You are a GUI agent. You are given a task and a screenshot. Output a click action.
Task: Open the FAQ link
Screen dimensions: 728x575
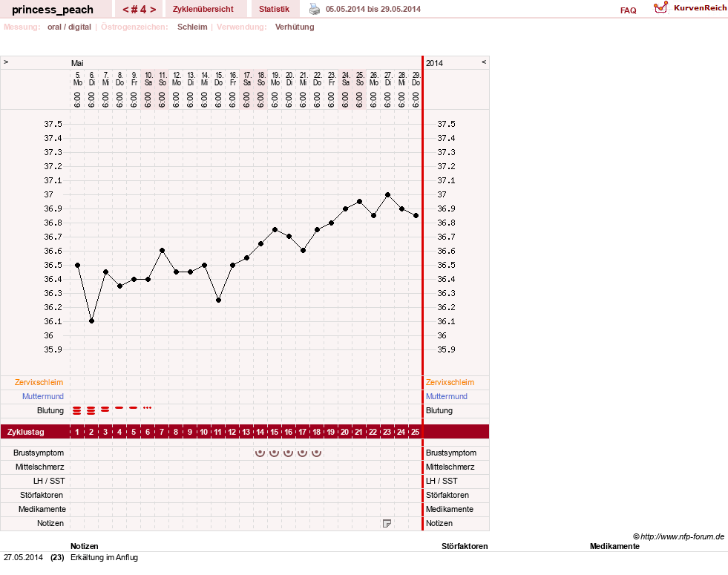(x=628, y=10)
